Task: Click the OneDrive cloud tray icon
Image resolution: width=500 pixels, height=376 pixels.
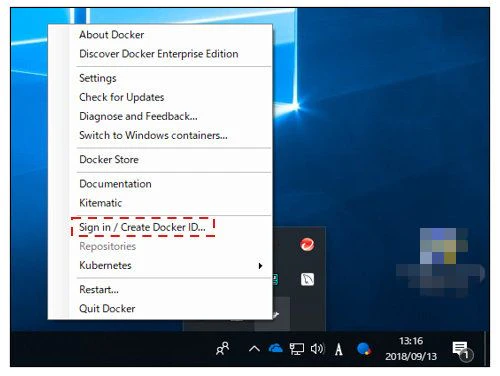Action: 275,349
